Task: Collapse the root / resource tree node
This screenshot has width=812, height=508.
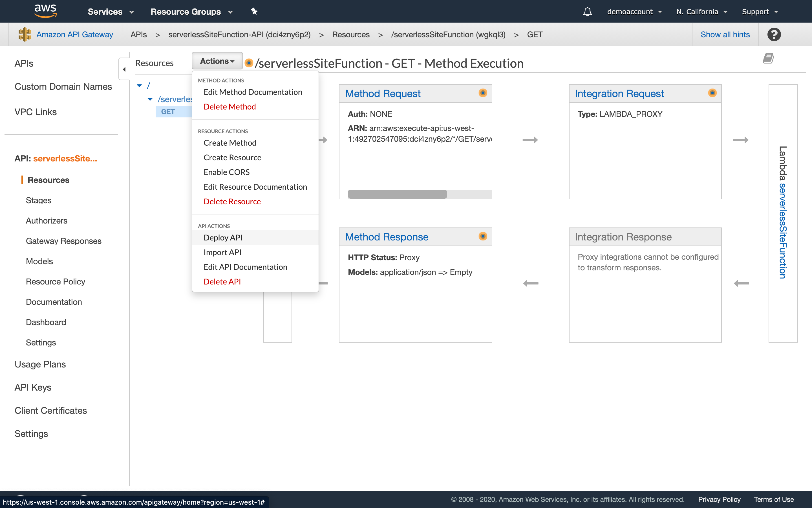Action: (x=140, y=86)
